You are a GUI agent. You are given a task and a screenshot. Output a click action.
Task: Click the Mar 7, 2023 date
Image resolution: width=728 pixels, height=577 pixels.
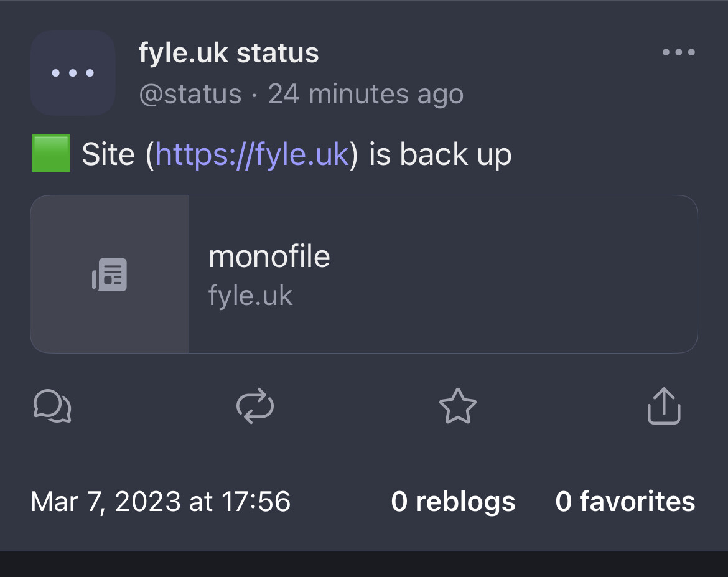click(106, 502)
